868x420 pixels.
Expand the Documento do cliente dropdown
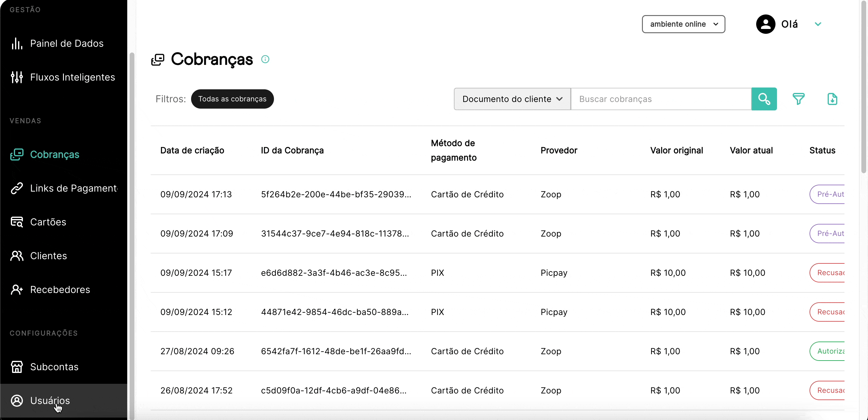pyautogui.click(x=511, y=99)
